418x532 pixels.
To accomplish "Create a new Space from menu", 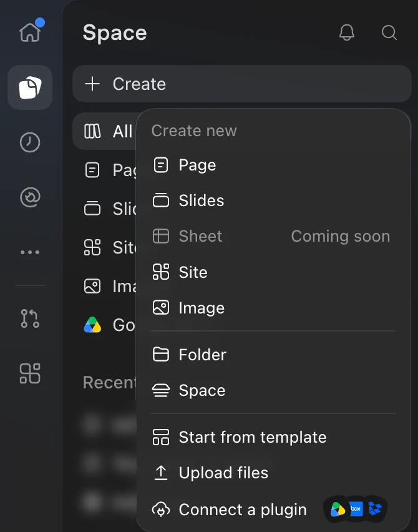I will 273,390.
